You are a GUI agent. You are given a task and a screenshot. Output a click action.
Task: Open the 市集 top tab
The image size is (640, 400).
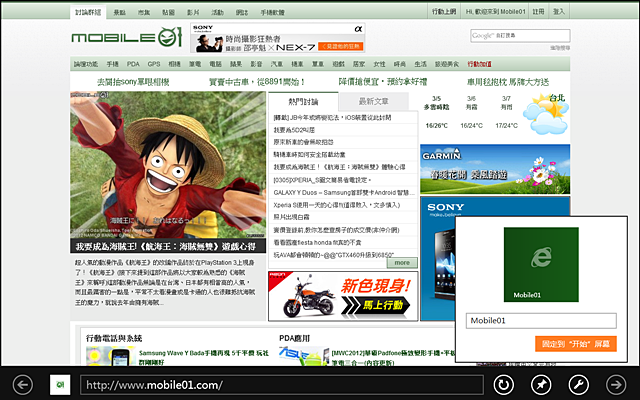tap(144, 12)
